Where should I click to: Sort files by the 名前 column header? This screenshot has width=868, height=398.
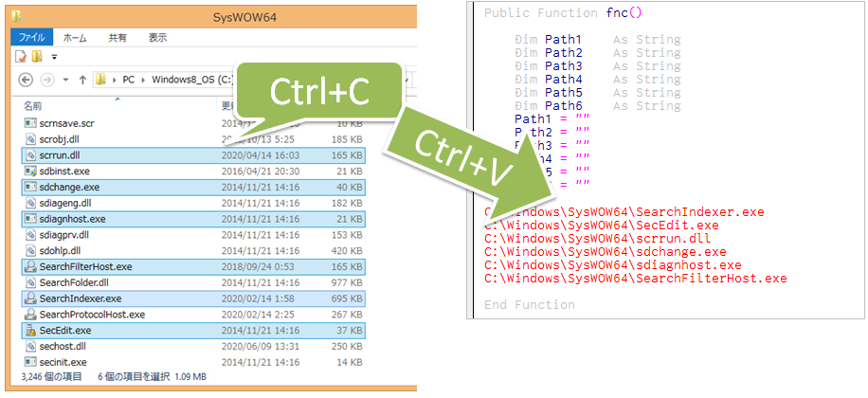[x=32, y=104]
